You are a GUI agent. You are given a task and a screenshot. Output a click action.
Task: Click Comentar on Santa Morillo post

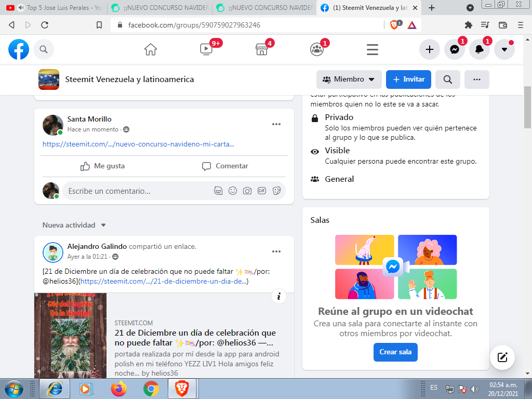tap(225, 166)
